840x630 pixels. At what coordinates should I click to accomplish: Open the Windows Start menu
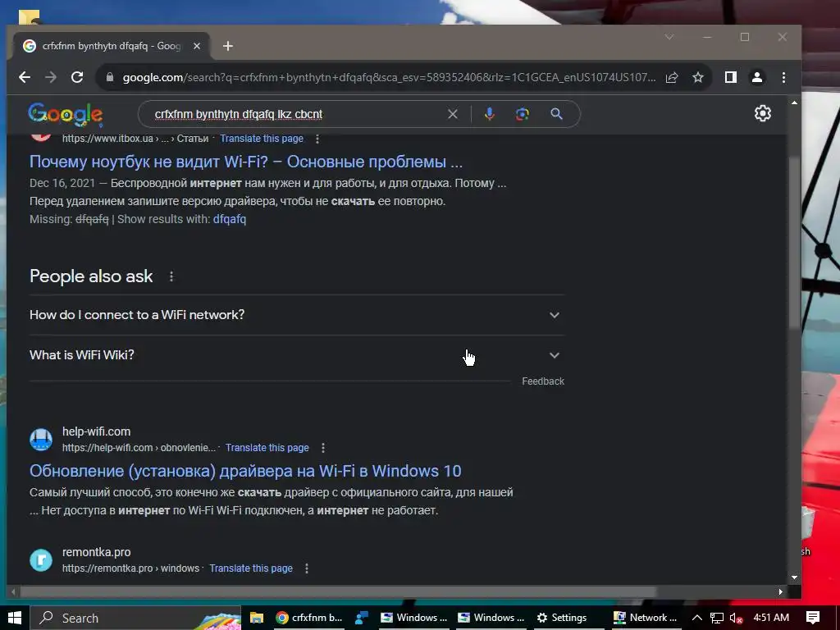(x=15, y=618)
